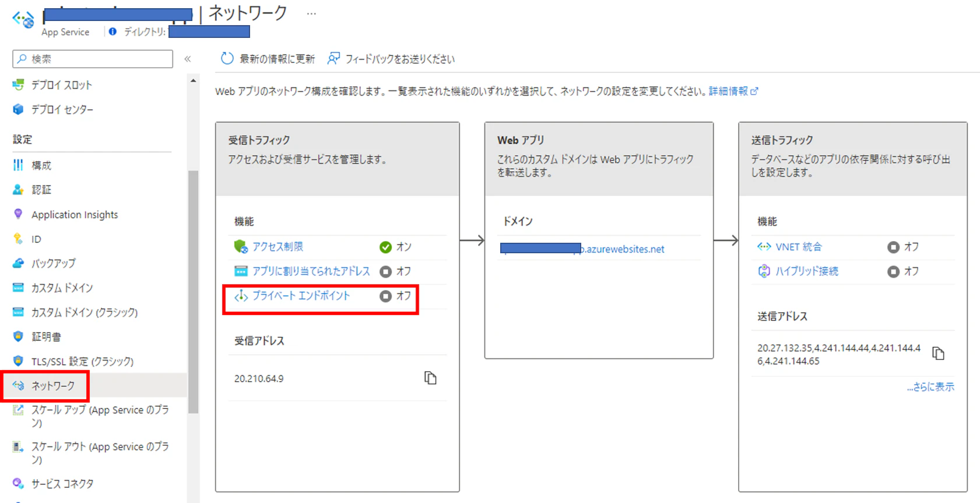Click the VNET 統合 オフ status
The image size is (980, 503).
point(903,247)
